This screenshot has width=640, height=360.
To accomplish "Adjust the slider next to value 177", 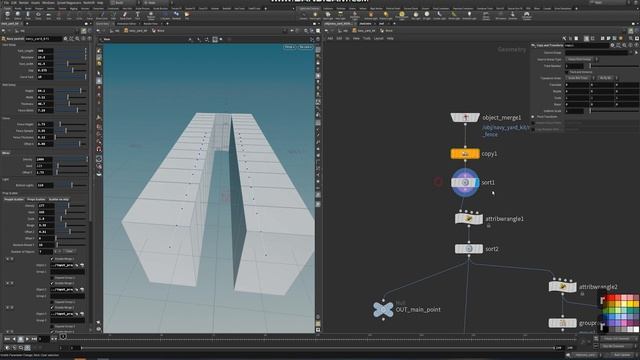I will [71, 206].
